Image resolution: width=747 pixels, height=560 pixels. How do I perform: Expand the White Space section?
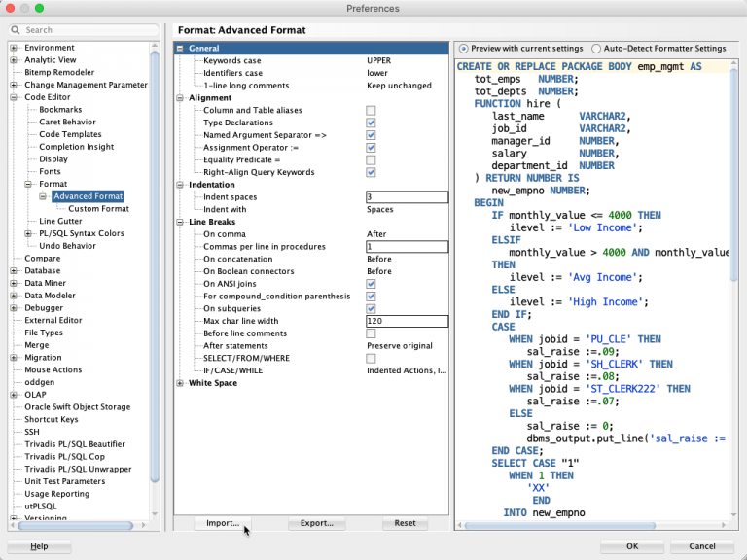180,383
